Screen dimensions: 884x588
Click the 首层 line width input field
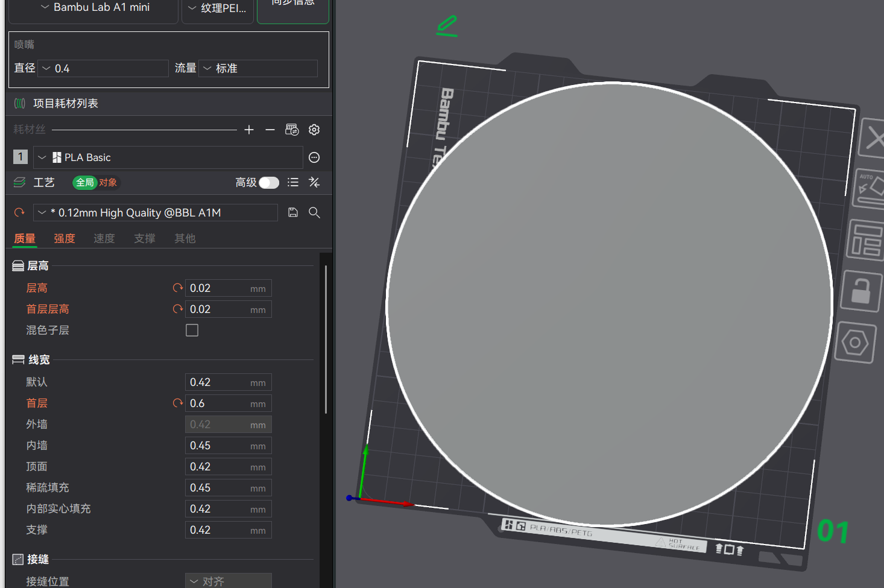229,403
